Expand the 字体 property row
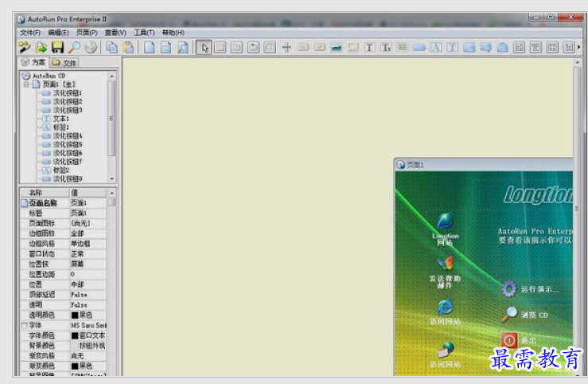Image resolution: width=588 pixels, height=384 pixels. point(24,326)
